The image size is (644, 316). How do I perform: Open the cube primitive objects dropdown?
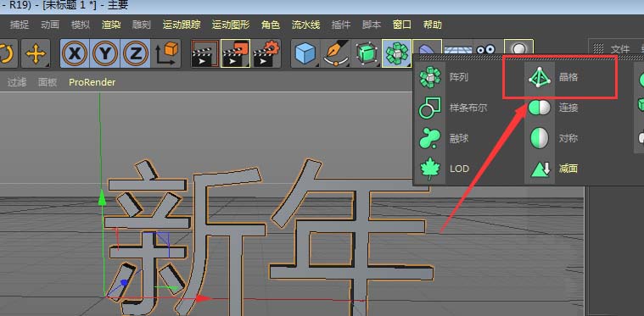(x=305, y=53)
